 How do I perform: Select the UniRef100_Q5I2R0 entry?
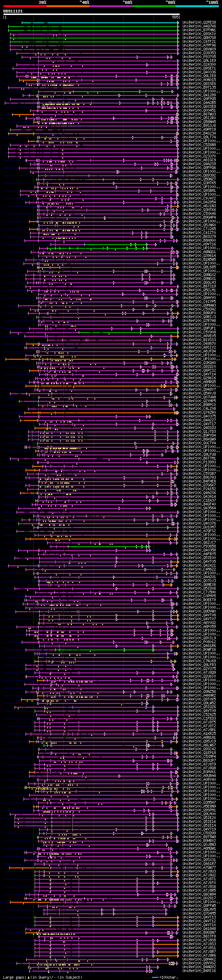[x=199, y=118]
